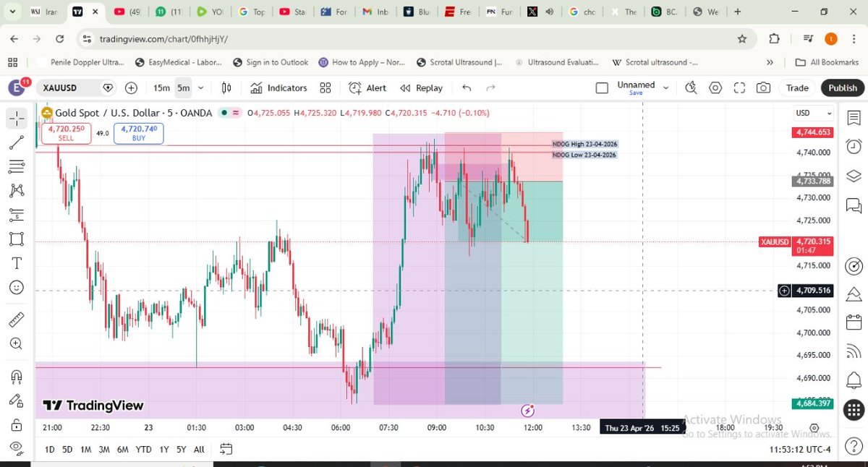Select the YTD date range
Screen dimensions: 868x467
[x=143, y=450]
